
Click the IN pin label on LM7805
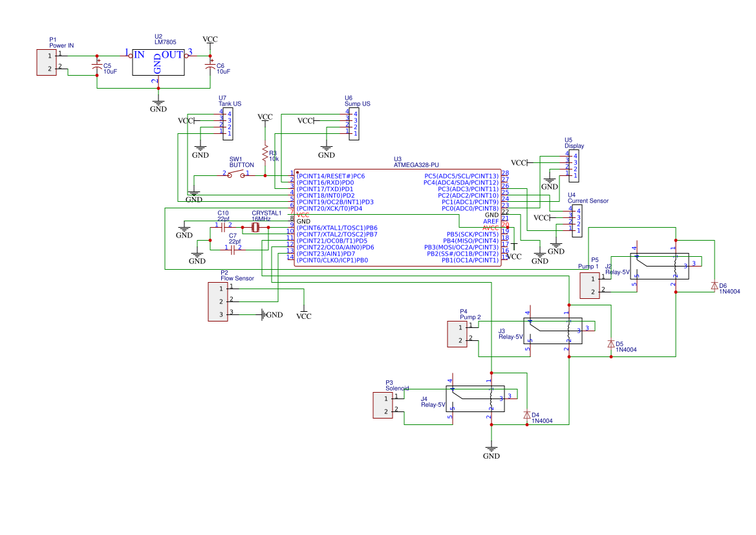tap(139, 54)
